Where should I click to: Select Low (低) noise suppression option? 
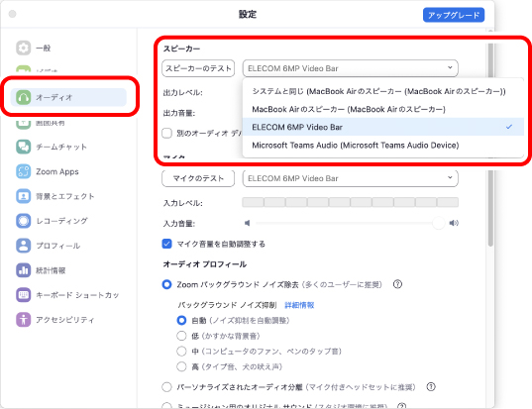tap(181, 336)
